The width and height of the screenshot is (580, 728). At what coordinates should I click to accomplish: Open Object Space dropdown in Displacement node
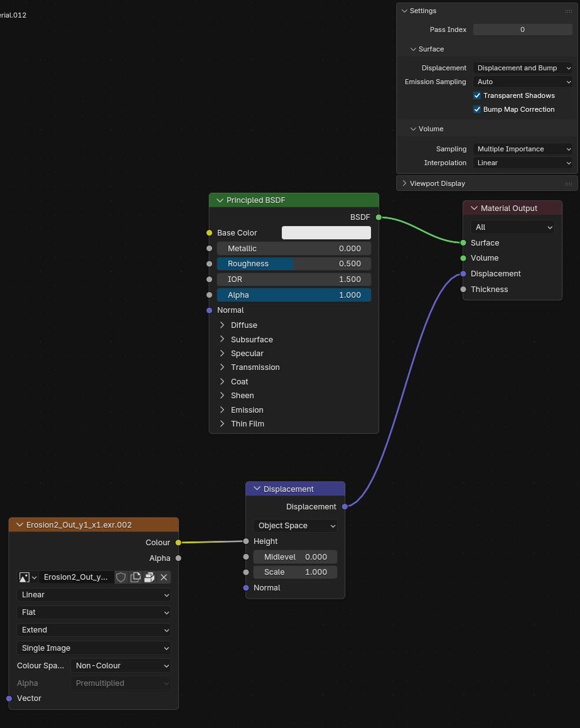(x=295, y=526)
